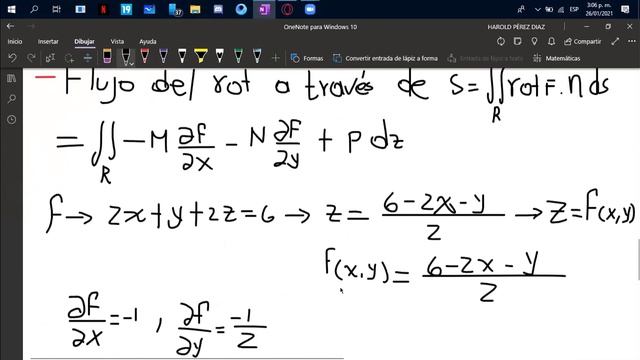
Task: Open Windows taskbar search
Action: coord(34,9)
